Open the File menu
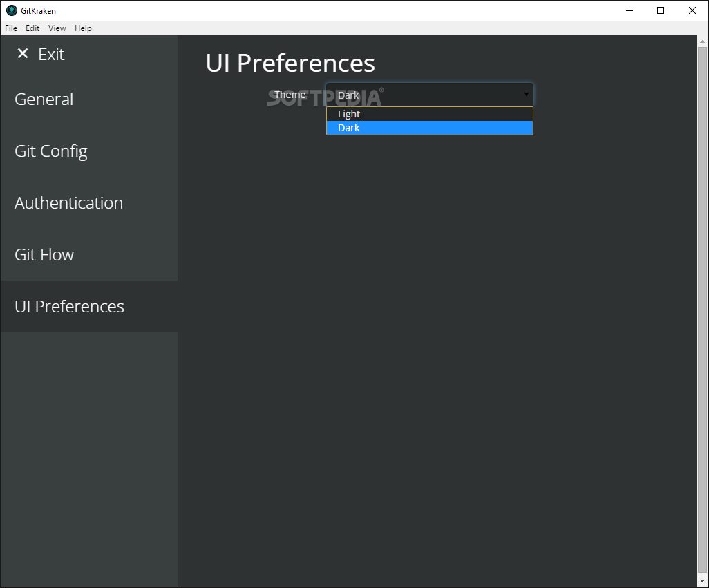Viewport: 709px width, 588px height. click(x=11, y=28)
